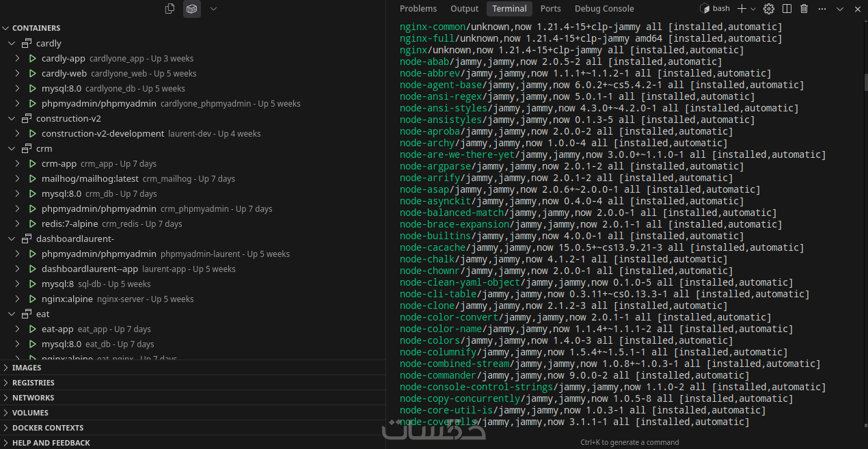Click running icon of cardly-web container

pos(32,73)
